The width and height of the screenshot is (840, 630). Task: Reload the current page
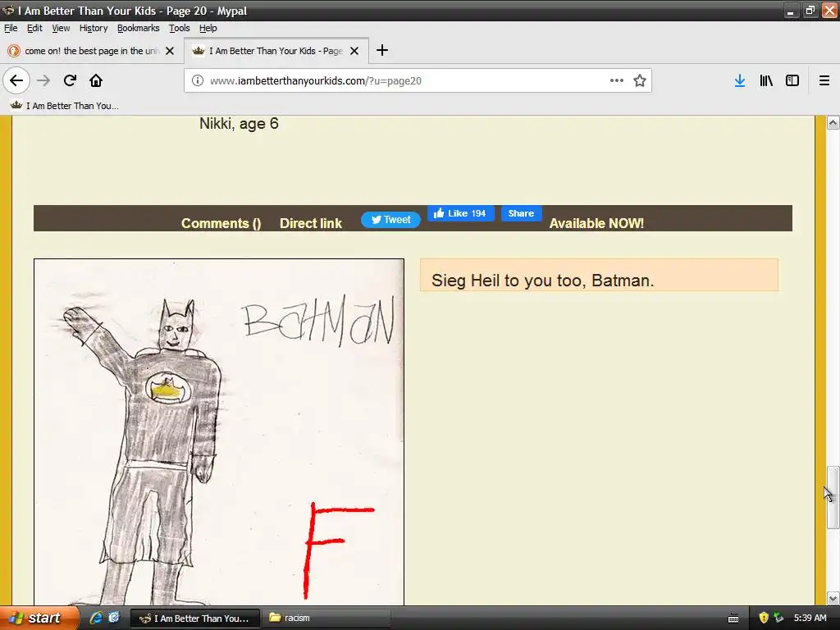[x=70, y=81]
